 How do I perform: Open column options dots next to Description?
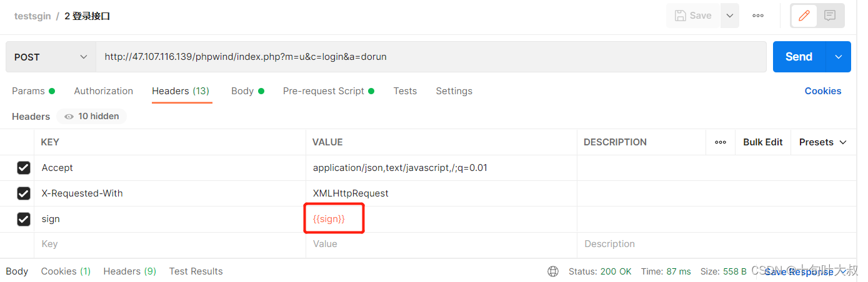click(x=721, y=142)
